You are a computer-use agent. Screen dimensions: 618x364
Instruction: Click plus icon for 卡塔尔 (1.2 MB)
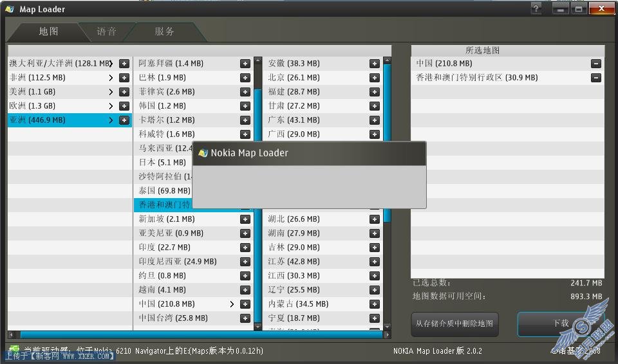pyautogui.click(x=245, y=120)
